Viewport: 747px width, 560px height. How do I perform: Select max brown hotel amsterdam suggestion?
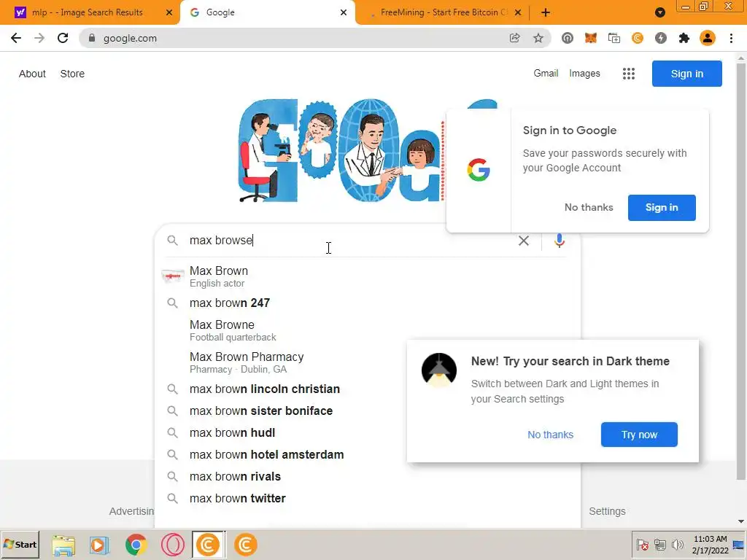tap(281, 455)
